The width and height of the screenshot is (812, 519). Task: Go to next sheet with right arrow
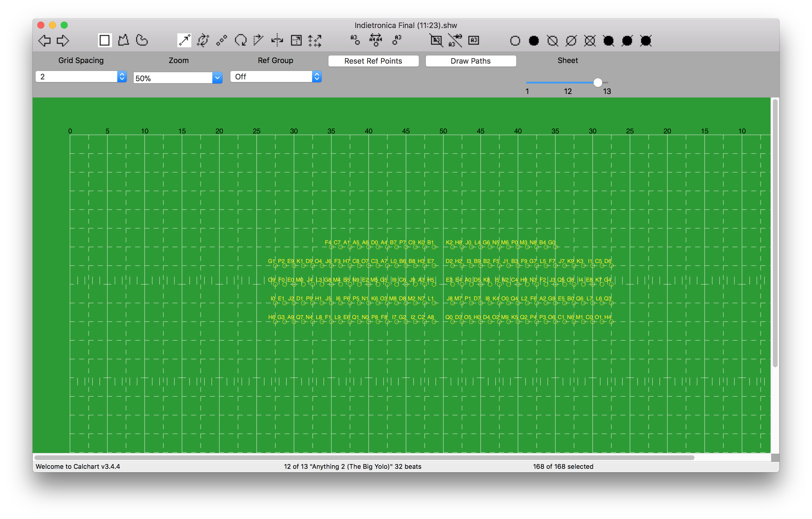pyautogui.click(x=63, y=41)
